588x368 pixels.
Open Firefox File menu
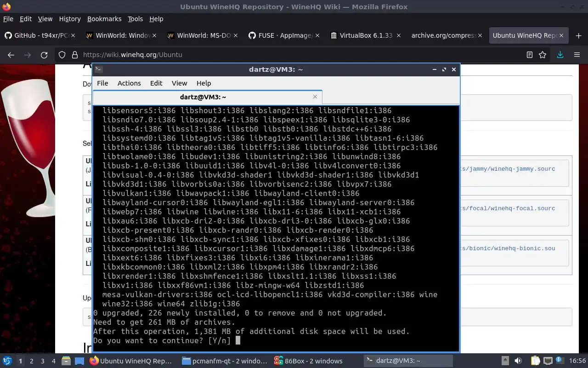[x=8, y=19]
